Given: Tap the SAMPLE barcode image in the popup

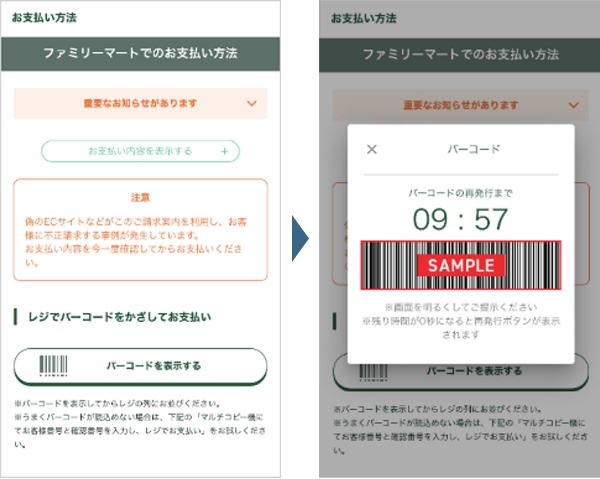Looking at the screenshot, I should 461,265.
